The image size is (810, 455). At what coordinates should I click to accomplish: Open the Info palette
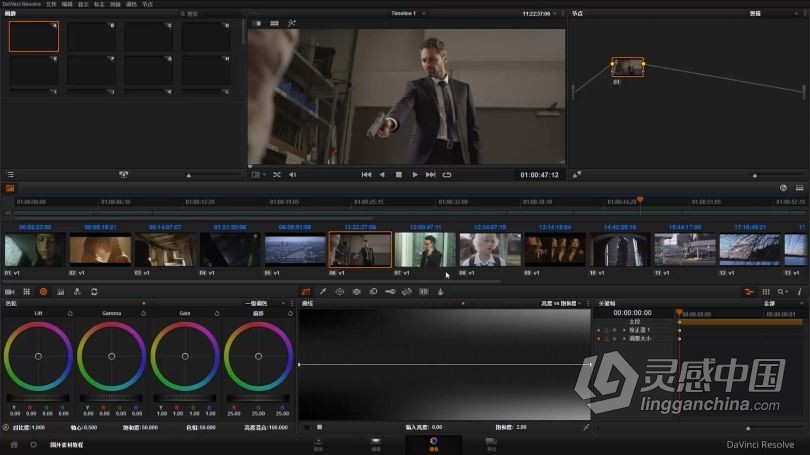tap(800, 292)
